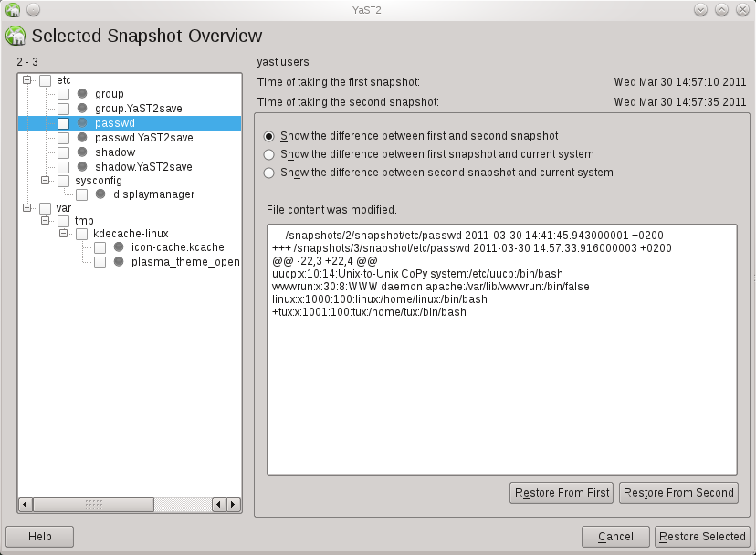Click the Restore Selected button

click(x=701, y=536)
